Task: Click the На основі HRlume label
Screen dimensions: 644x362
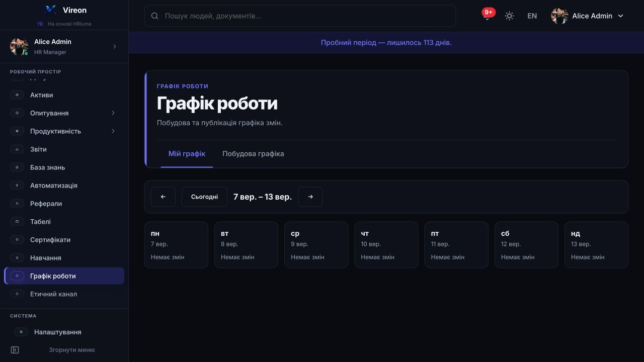Action: [69, 24]
